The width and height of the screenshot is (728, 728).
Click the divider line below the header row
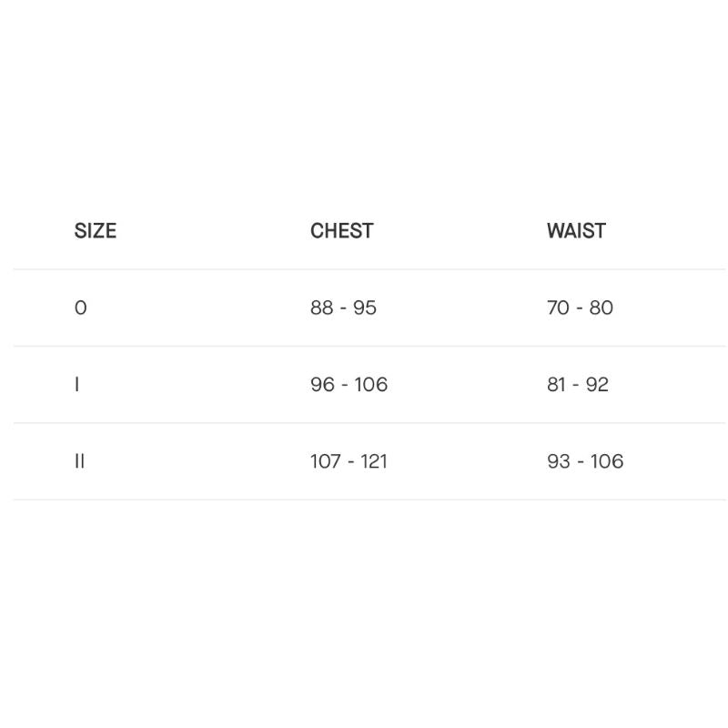[x=364, y=269]
